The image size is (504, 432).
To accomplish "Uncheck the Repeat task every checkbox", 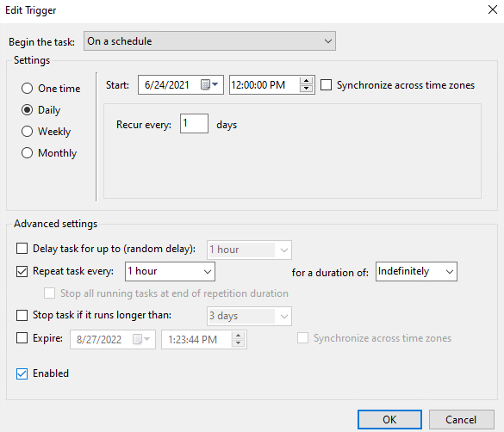I will point(22,271).
